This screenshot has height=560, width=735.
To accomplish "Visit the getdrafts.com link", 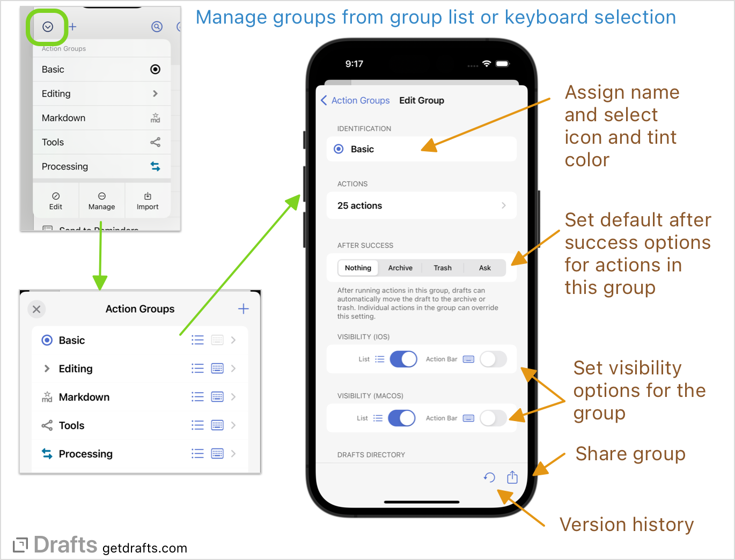I will point(144,548).
